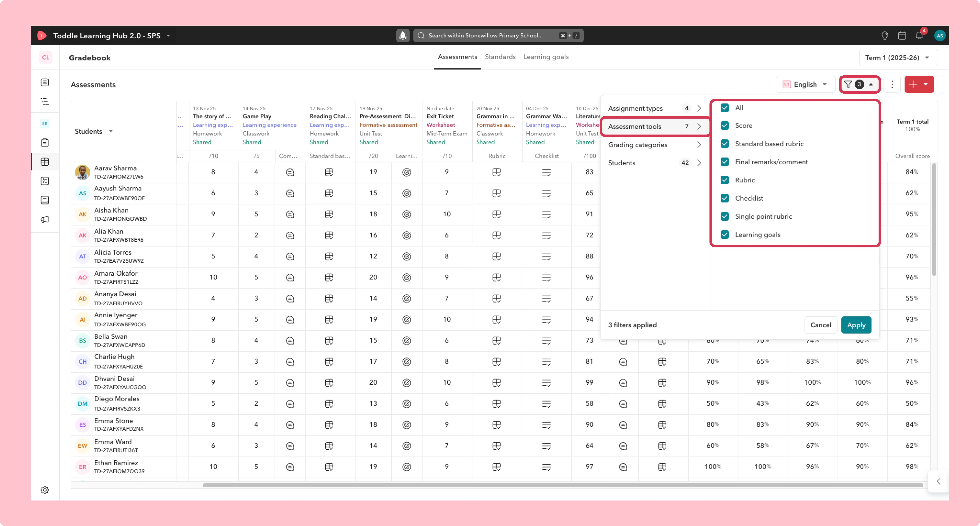The width and height of the screenshot is (980, 526).
Task: Open Aisha Khan's standard based rubric icon
Action: point(329,214)
